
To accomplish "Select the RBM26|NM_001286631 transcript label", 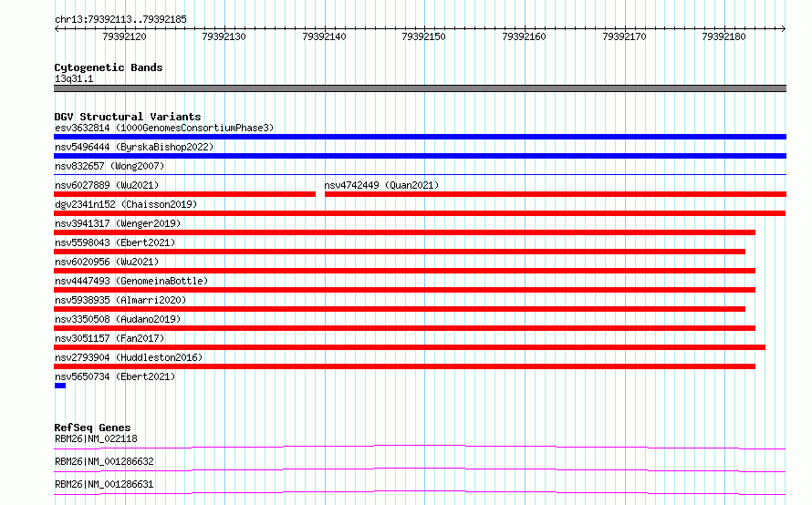I will point(104,484).
